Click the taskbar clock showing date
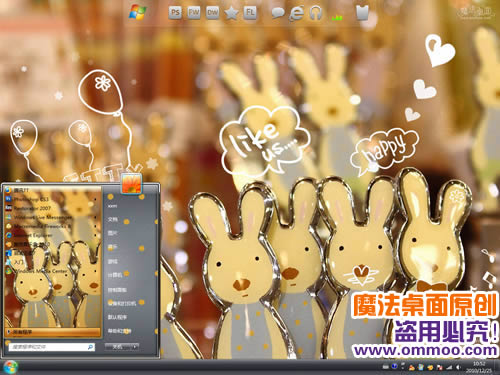The image size is (500, 375). (x=479, y=367)
